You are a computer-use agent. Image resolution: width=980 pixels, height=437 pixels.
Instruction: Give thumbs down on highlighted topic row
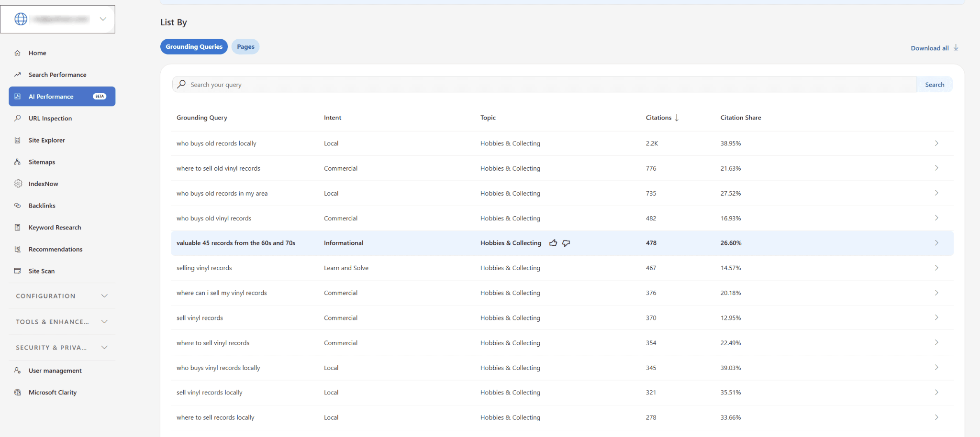[x=566, y=243]
